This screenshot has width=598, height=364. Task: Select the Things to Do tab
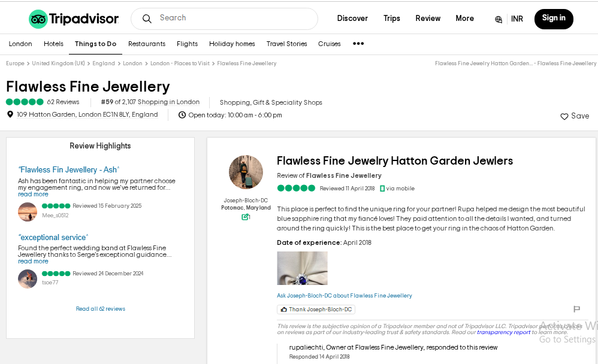(x=95, y=44)
